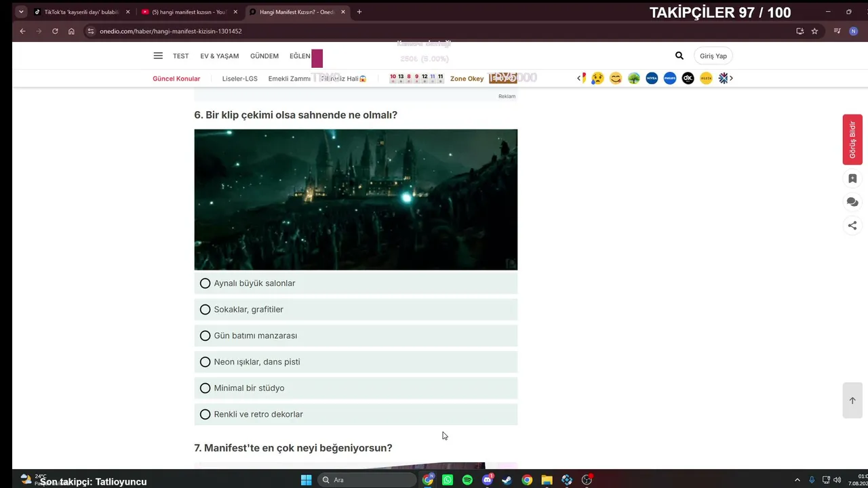
Task: Click the question 6 castle image
Action: click(x=356, y=199)
